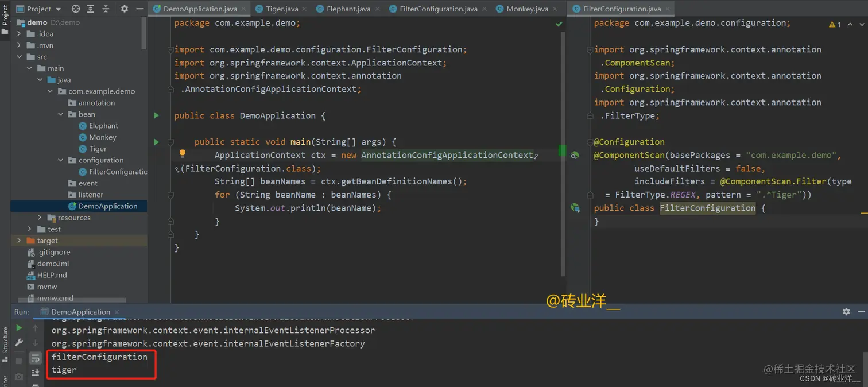Collapse the java folder node
868x387 pixels.
[x=40, y=80]
